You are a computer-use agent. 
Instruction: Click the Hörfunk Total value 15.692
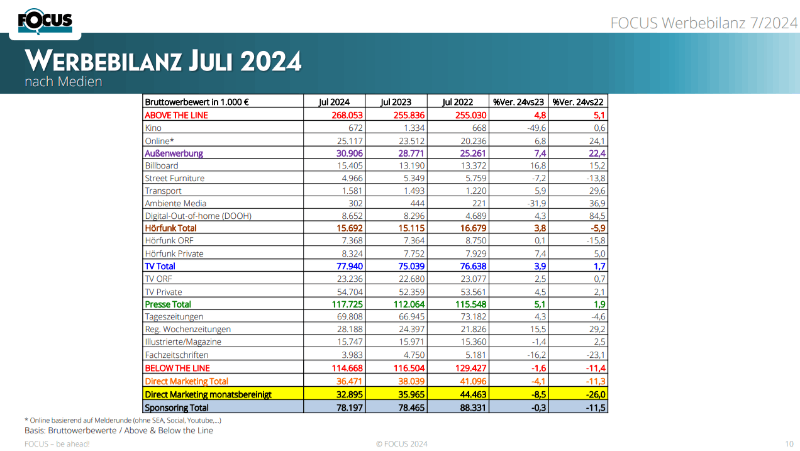pos(349,228)
